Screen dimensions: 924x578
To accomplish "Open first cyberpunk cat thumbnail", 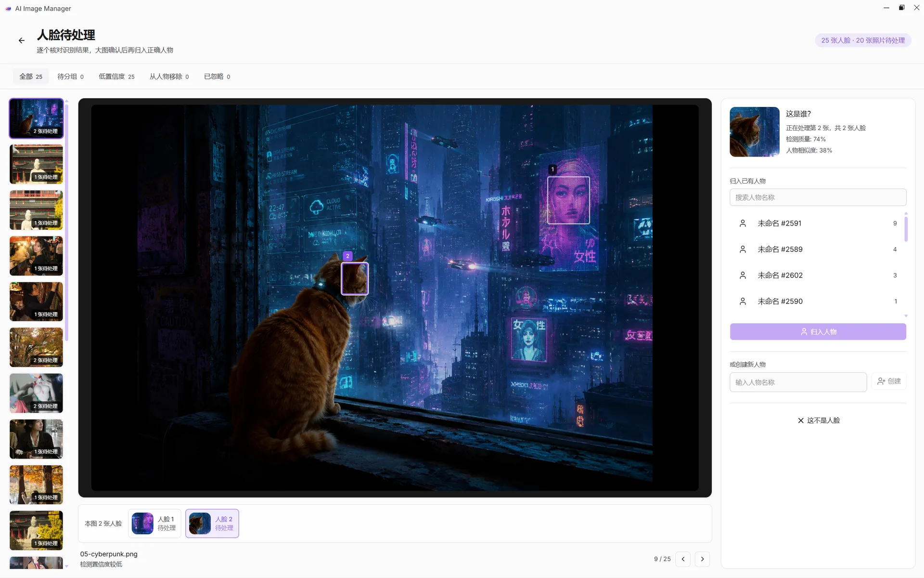I will pyautogui.click(x=36, y=118).
